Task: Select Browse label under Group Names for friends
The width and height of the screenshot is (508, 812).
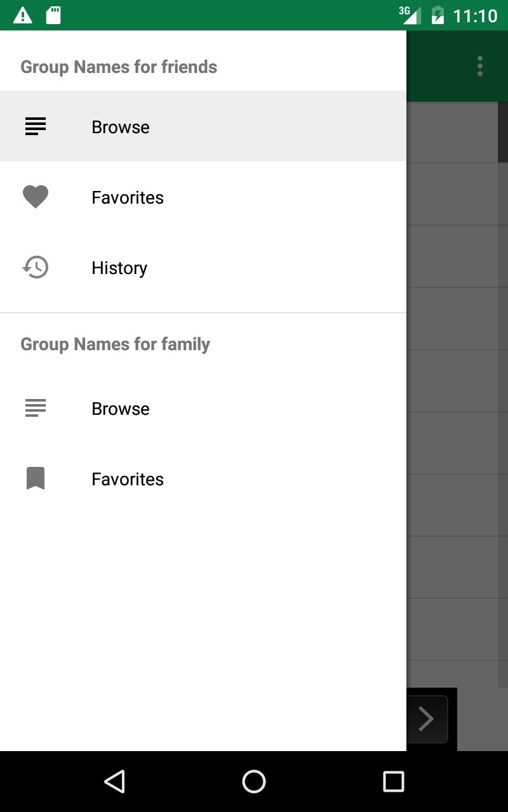Action: (x=121, y=127)
